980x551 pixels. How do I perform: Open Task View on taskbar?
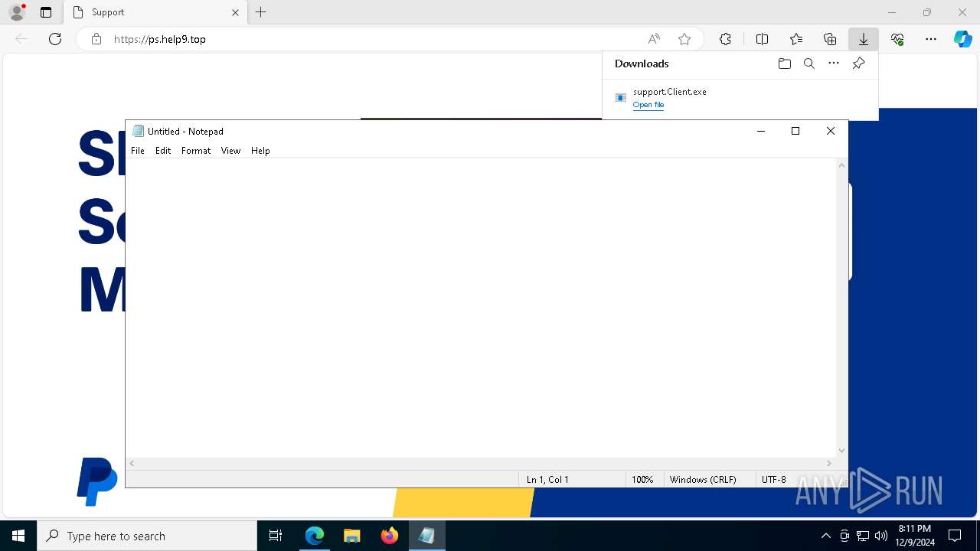point(276,536)
